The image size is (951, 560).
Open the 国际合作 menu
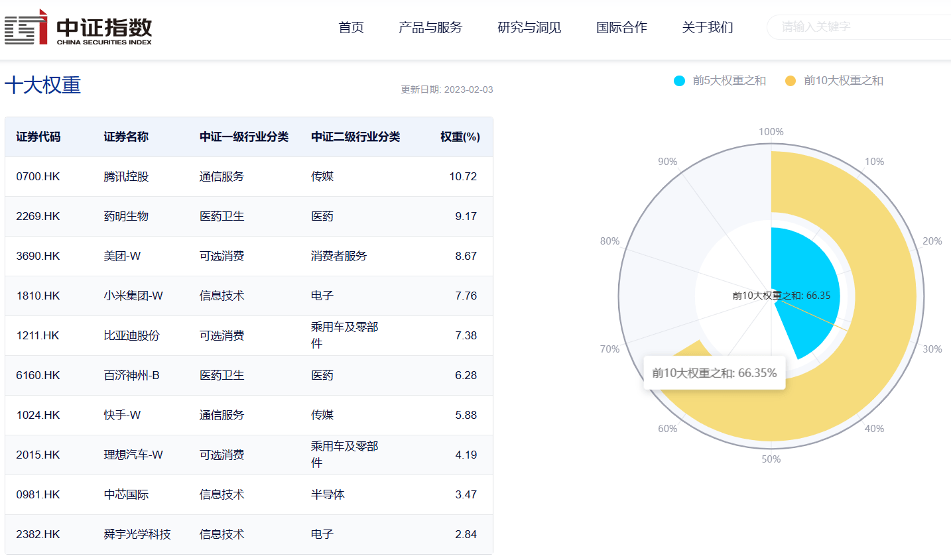pos(621,27)
